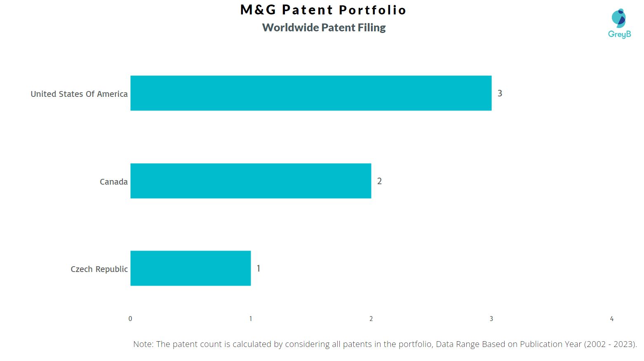The image size is (644, 361).
Task: Click the value label 2 beside Canada bar
Action: click(379, 181)
